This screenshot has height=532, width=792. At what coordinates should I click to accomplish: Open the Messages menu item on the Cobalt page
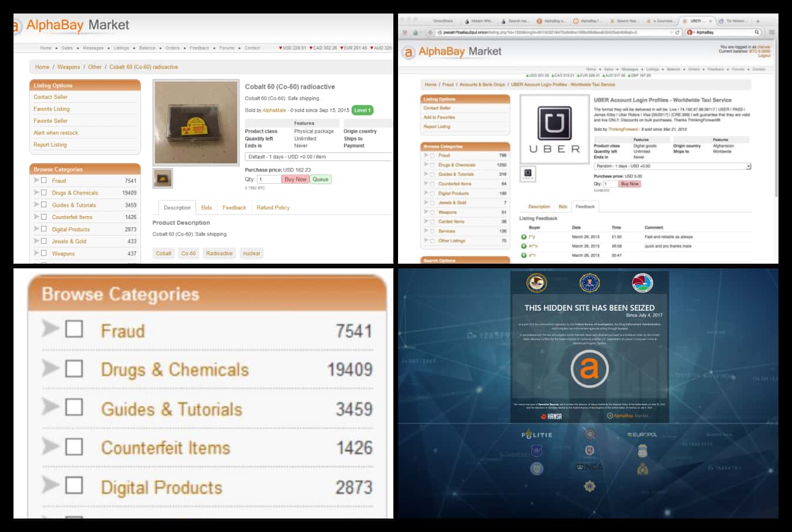(93, 48)
